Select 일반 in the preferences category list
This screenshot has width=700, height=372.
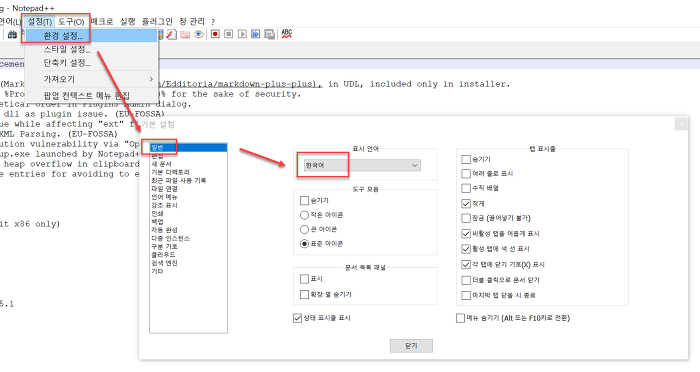(188, 147)
